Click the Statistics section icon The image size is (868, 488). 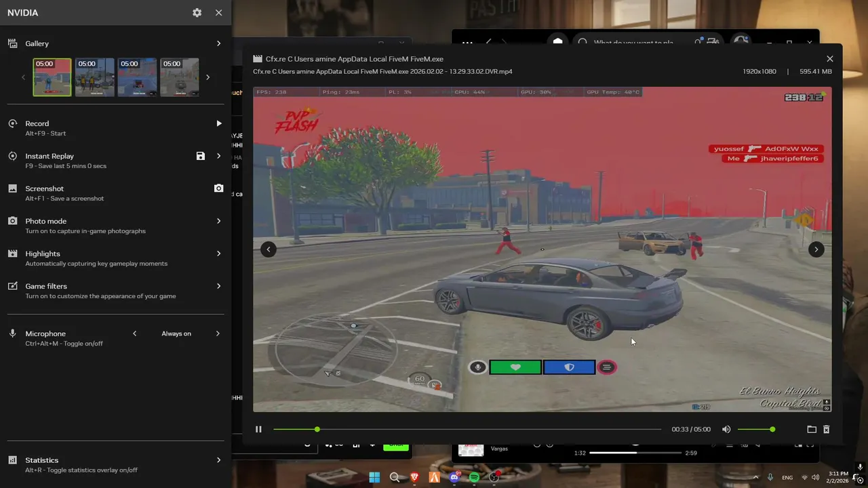[12, 460]
